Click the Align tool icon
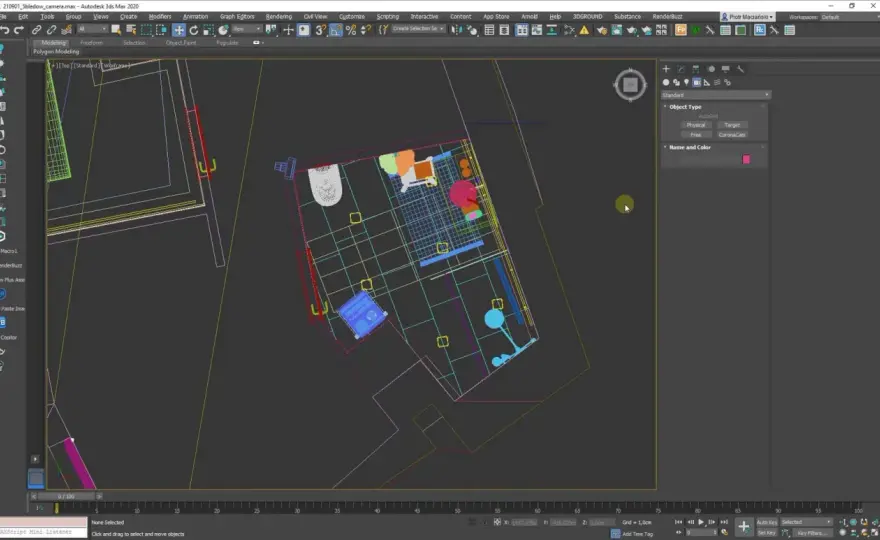The height and width of the screenshot is (540, 880). coord(471,30)
